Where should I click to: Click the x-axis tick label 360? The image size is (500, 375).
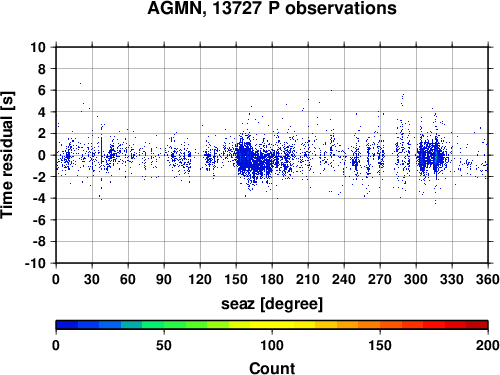click(488, 279)
